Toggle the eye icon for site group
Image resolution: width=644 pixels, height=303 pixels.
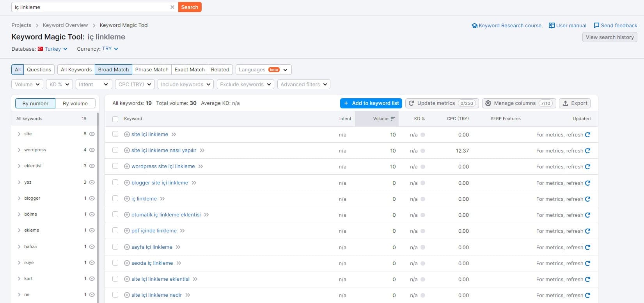pyautogui.click(x=92, y=134)
